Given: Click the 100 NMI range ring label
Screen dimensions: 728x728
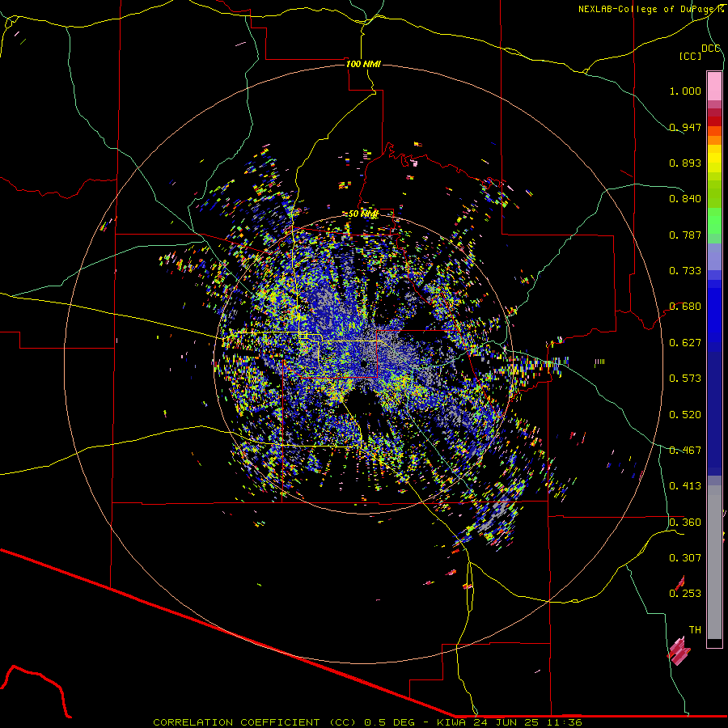Looking at the screenshot, I should click(x=363, y=64).
